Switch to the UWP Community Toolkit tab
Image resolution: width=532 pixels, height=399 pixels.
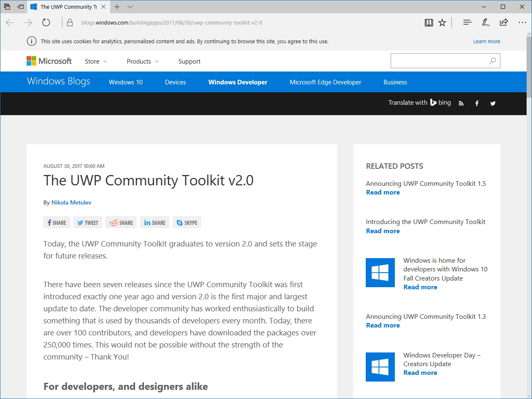point(66,7)
